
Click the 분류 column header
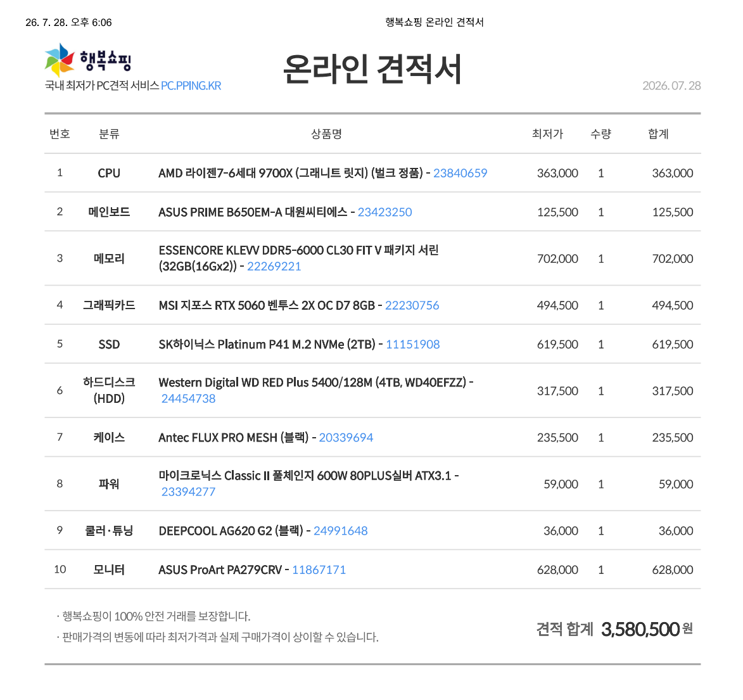[x=109, y=134]
